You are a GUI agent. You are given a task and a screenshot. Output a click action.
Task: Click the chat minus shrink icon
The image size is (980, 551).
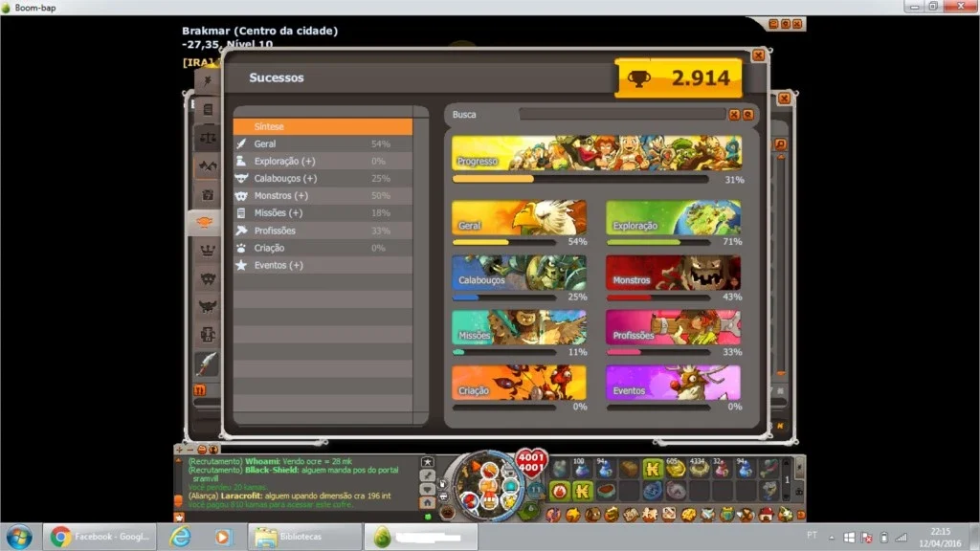click(190, 450)
